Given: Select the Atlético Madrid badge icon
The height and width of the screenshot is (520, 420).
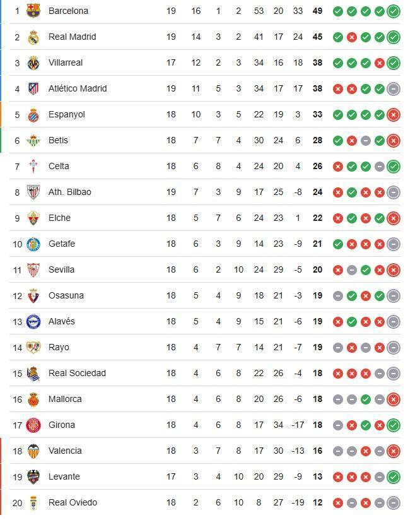Looking at the screenshot, I should click(33, 88).
